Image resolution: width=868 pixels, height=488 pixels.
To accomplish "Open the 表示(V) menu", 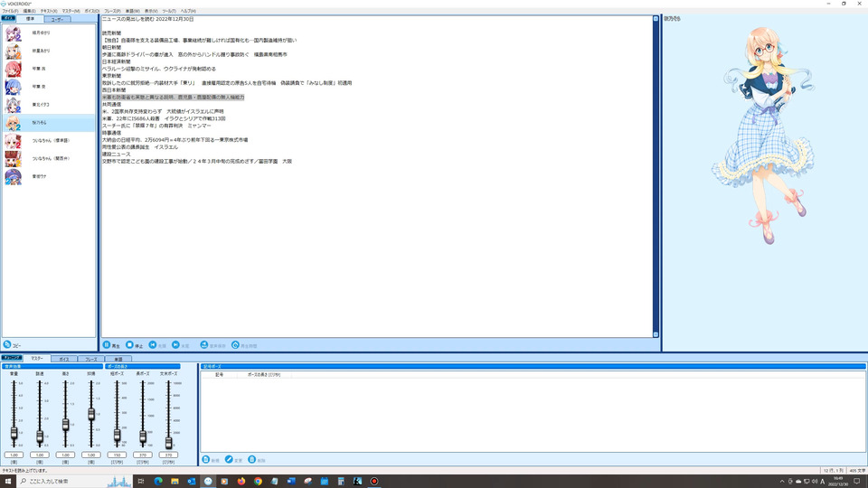I will [x=151, y=11].
